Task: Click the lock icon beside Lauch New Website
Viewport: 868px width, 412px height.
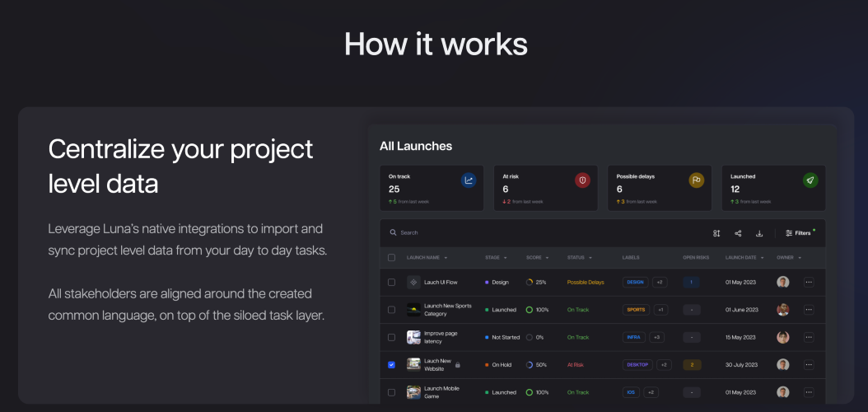Action: point(457,365)
